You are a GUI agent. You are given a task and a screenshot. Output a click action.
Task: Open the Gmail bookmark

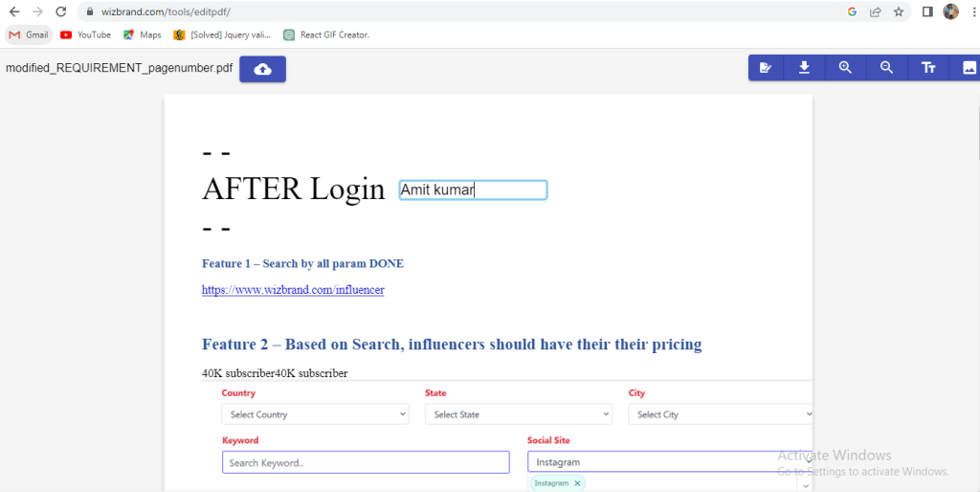click(29, 34)
